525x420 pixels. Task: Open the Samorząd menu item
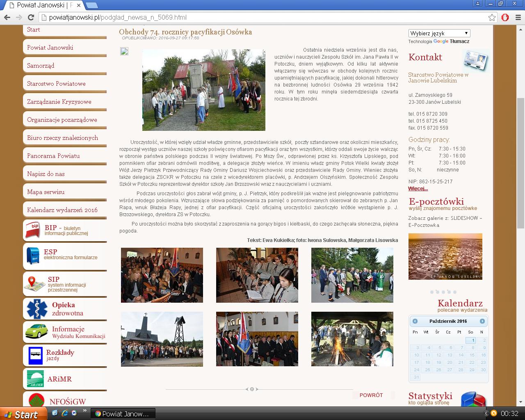click(x=41, y=66)
